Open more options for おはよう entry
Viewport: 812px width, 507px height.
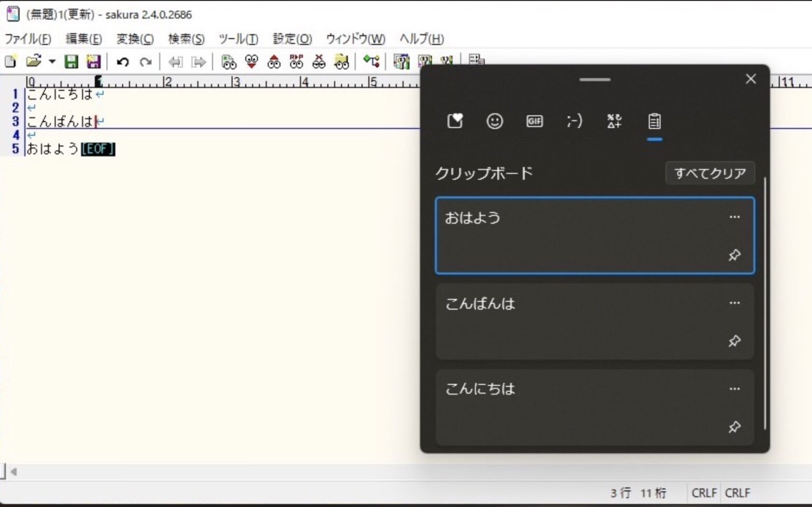click(734, 217)
